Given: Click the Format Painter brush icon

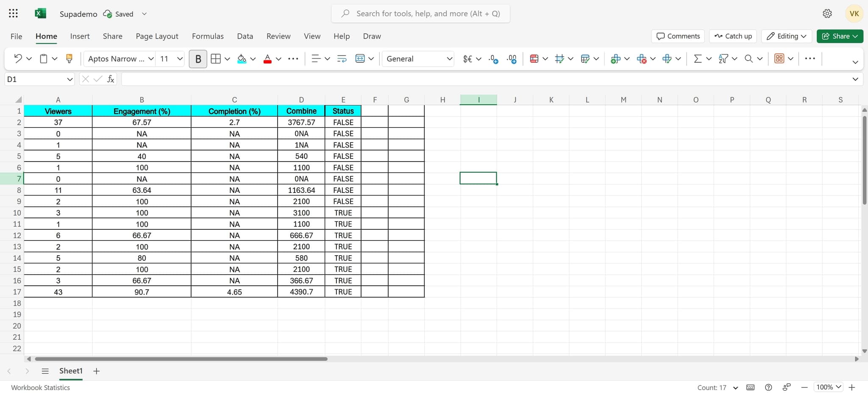Looking at the screenshot, I should pyautogui.click(x=69, y=59).
